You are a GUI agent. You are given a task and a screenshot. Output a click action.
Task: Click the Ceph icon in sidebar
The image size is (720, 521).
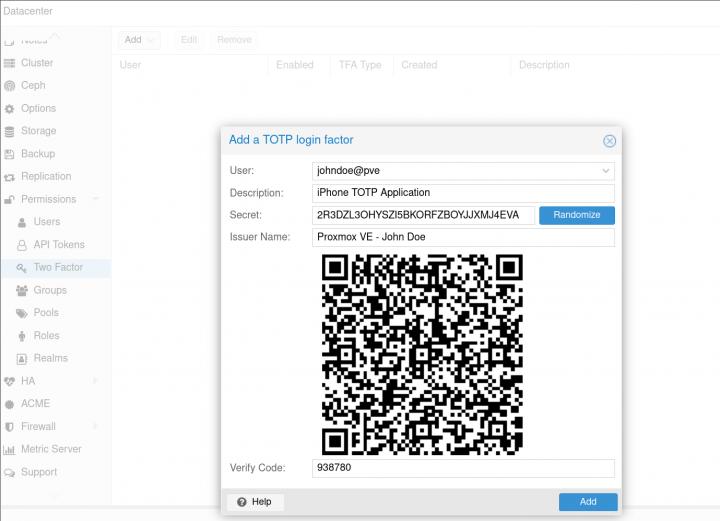10,86
